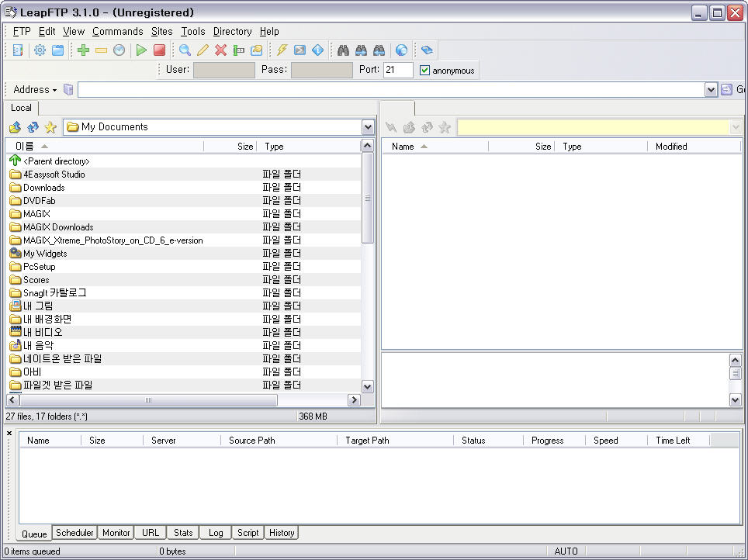
Task: Open the Directory menu
Action: tap(232, 32)
